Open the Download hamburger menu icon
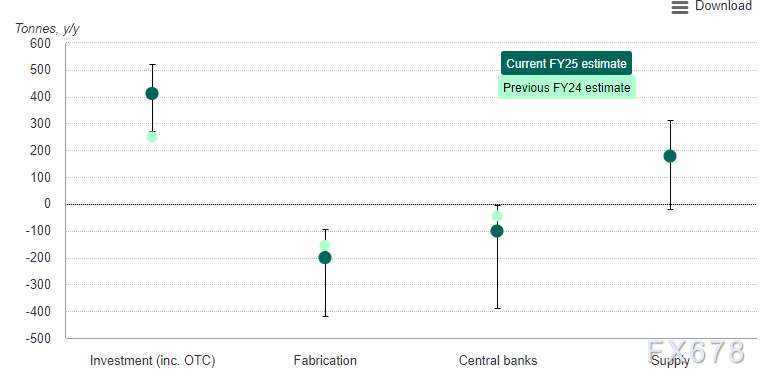 [680, 7]
